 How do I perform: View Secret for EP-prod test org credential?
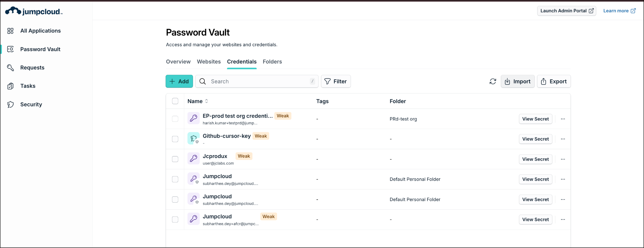(536, 119)
